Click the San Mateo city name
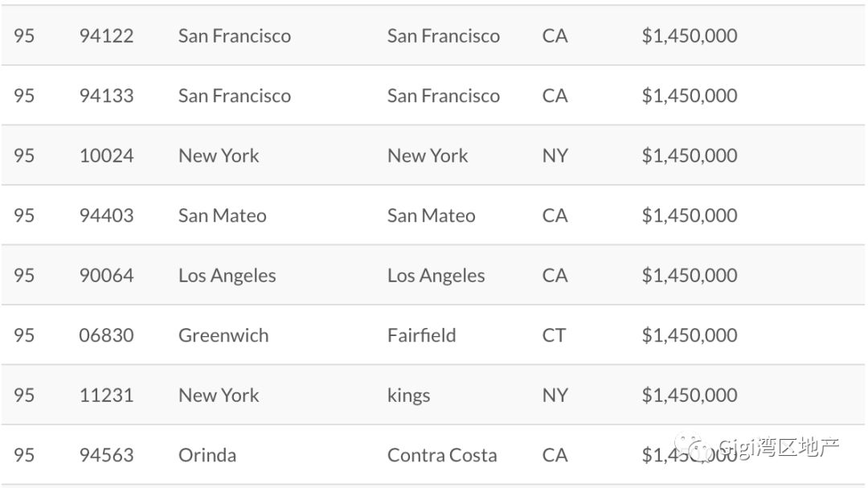This screenshot has height=488, width=868. [222, 215]
